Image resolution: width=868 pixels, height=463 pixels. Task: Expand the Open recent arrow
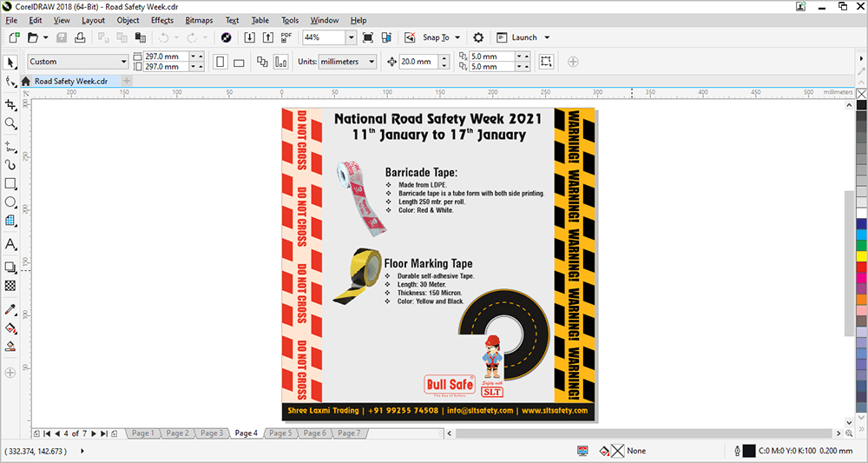point(45,37)
